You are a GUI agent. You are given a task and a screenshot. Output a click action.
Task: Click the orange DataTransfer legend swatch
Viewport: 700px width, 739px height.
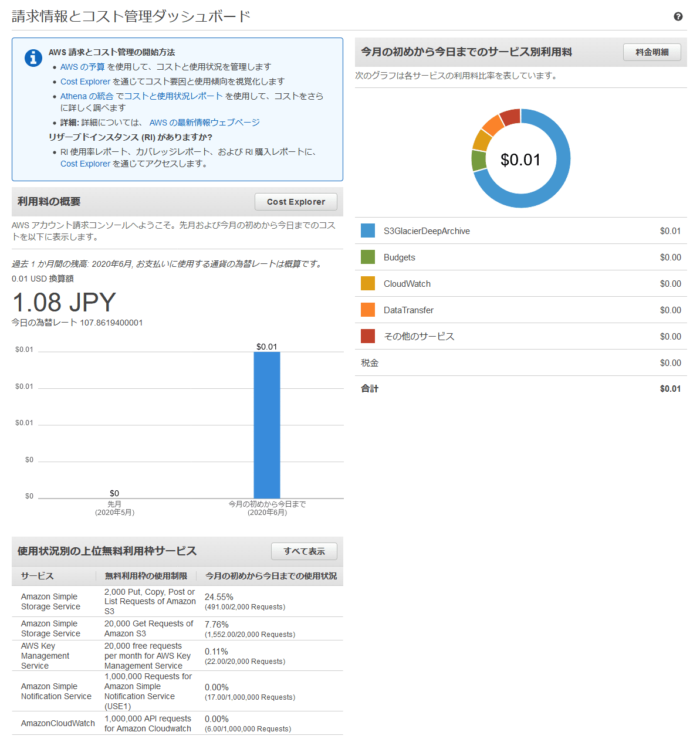(368, 310)
